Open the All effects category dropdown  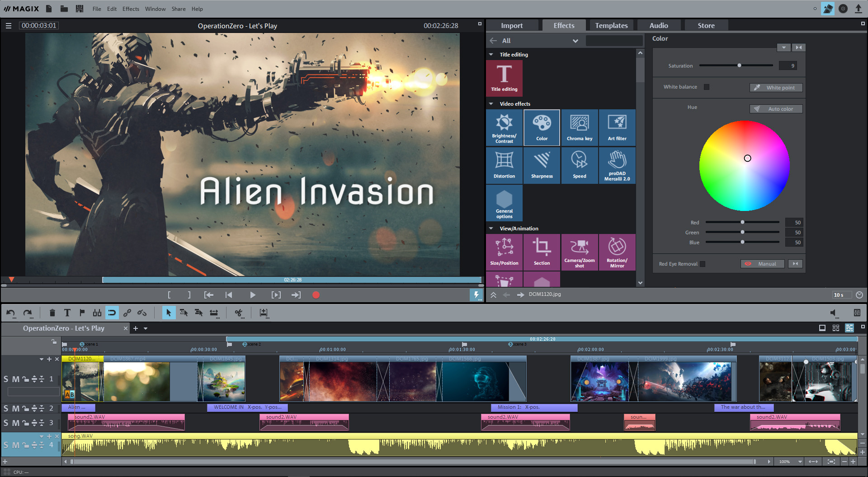(x=576, y=41)
